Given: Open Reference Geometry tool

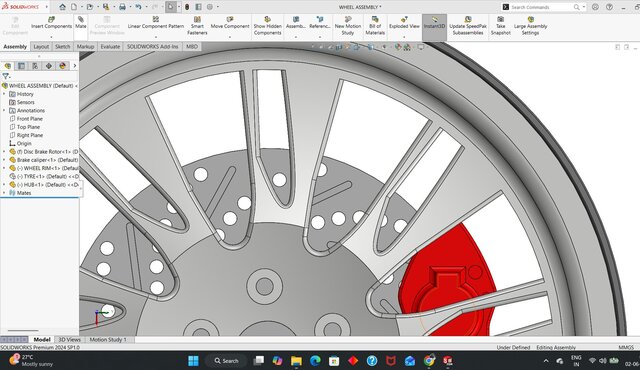Looking at the screenshot, I should (x=320, y=23).
